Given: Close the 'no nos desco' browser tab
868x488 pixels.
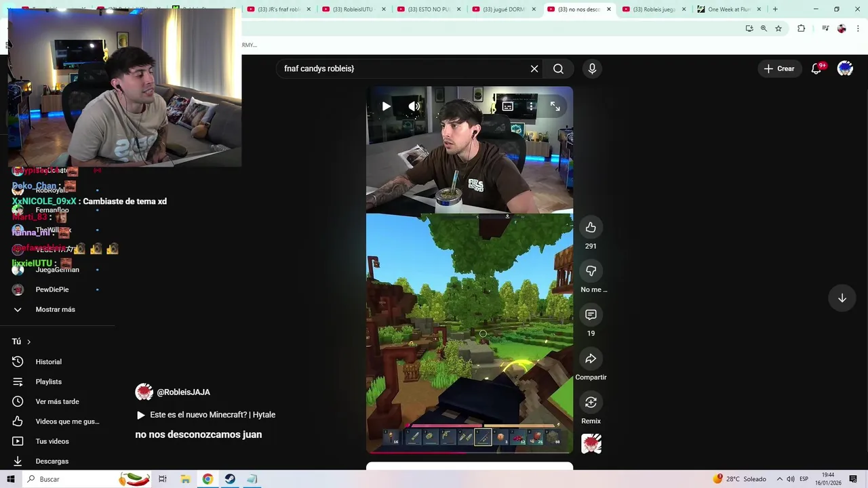Looking at the screenshot, I should pos(608,9).
